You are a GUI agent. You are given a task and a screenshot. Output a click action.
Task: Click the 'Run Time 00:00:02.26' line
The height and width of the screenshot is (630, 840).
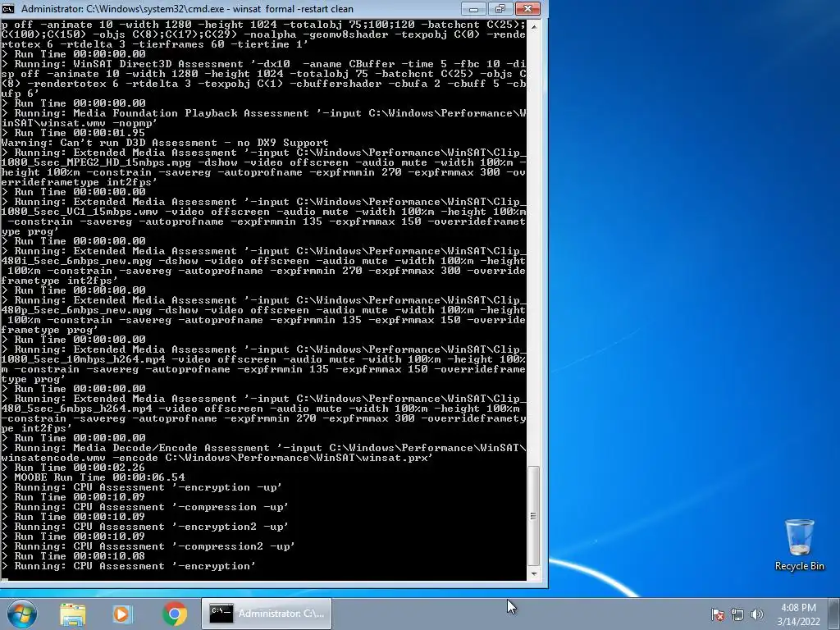tap(73, 468)
